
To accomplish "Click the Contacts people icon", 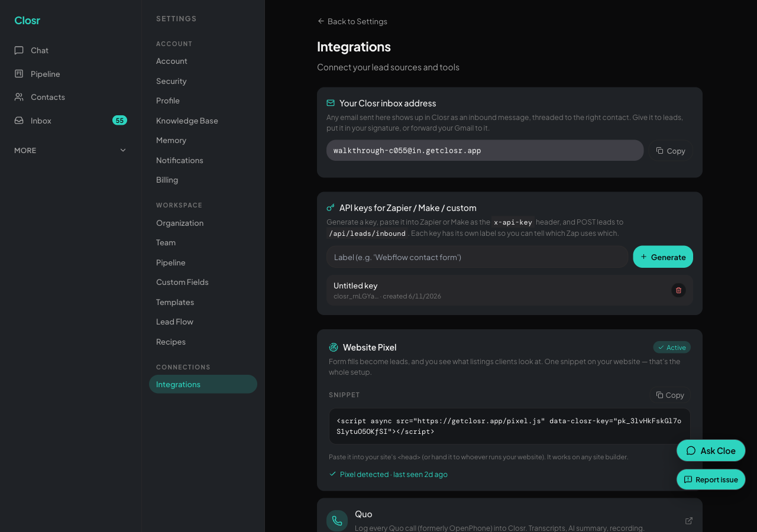I will pyautogui.click(x=19, y=97).
